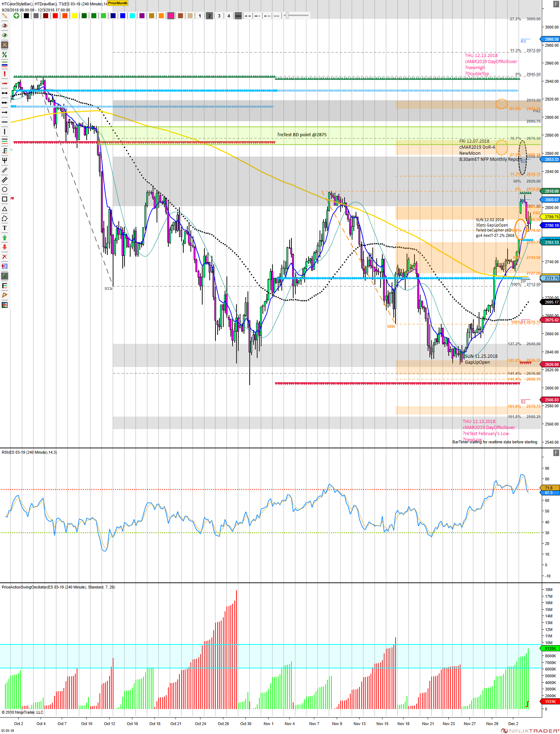
Task: Select the orange triangle tool
Action: point(5,295)
